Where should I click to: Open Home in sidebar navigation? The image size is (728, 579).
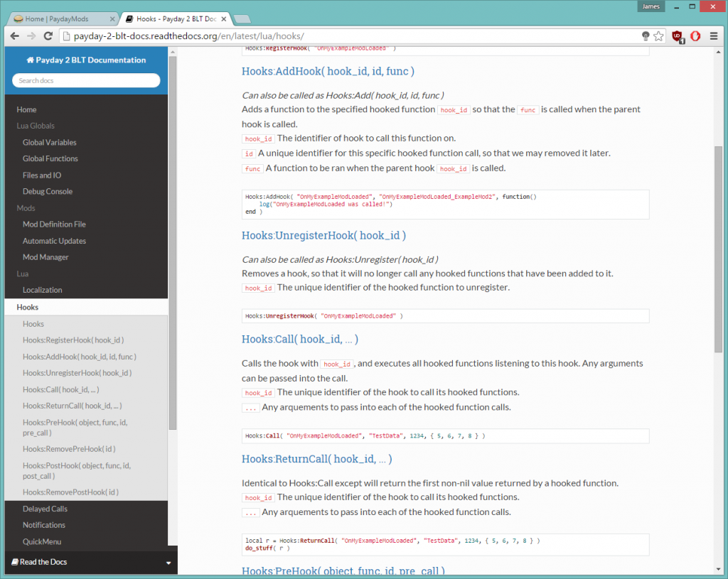point(26,109)
